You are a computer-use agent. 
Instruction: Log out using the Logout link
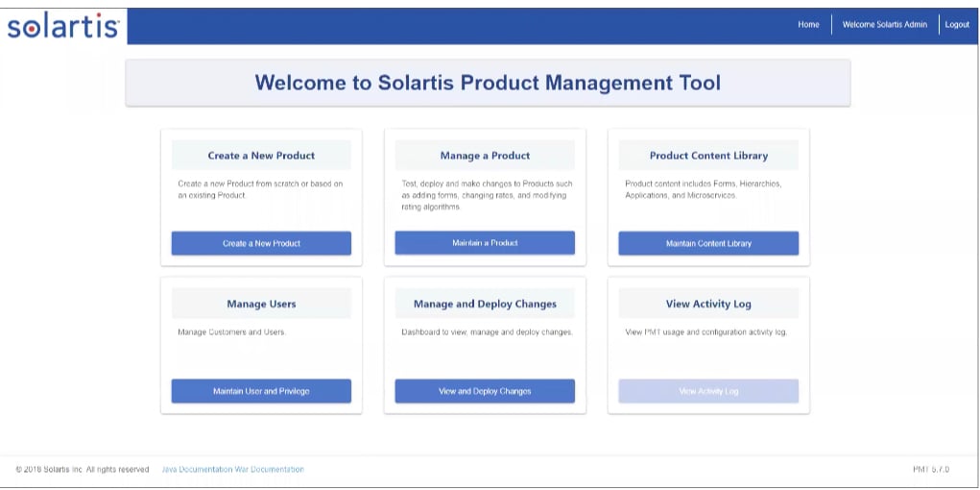[x=957, y=25]
